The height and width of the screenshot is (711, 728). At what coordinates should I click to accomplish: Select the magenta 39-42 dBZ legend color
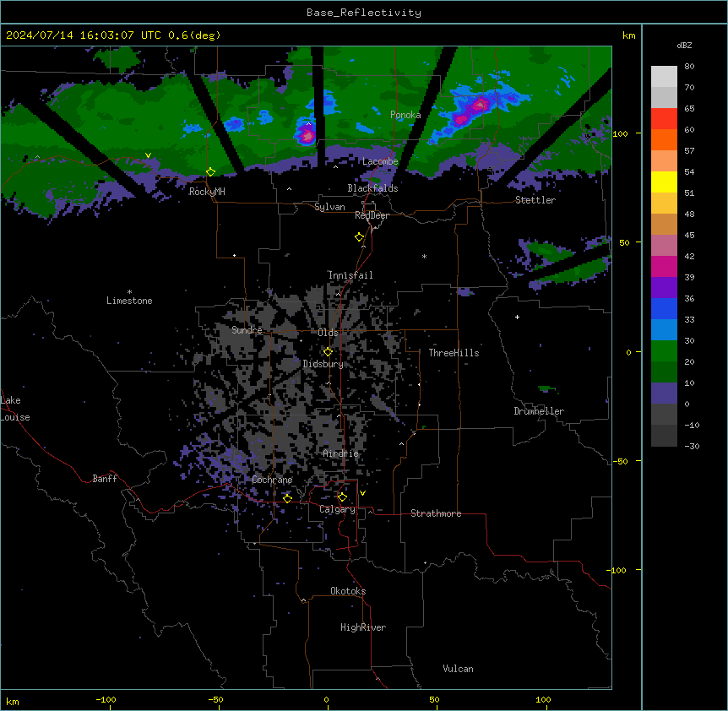[664, 266]
